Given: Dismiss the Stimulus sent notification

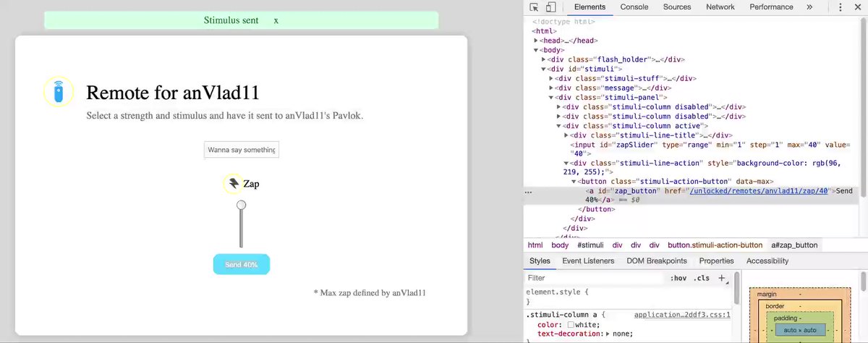Looking at the screenshot, I should pos(276,20).
